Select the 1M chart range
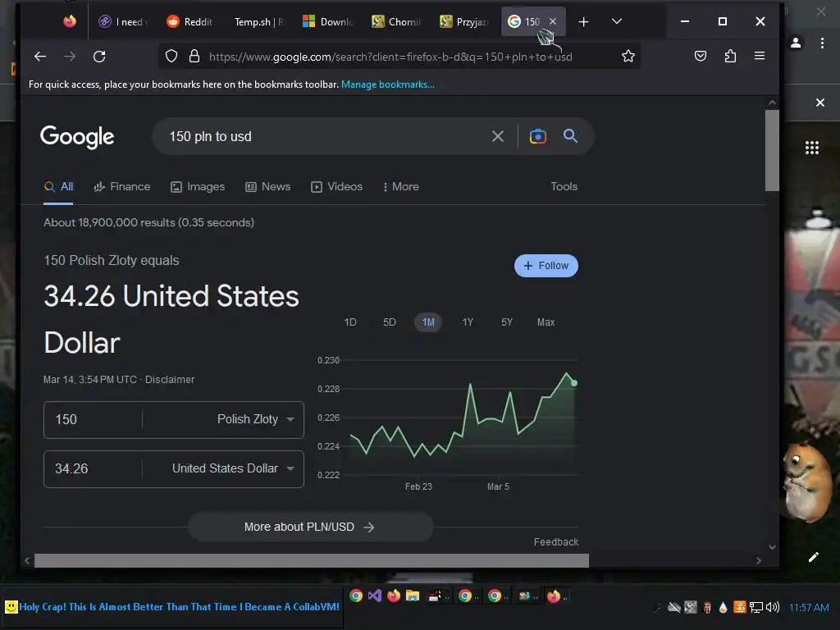Image resolution: width=840 pixels, height=630 pixels. (x=428, y=322)
